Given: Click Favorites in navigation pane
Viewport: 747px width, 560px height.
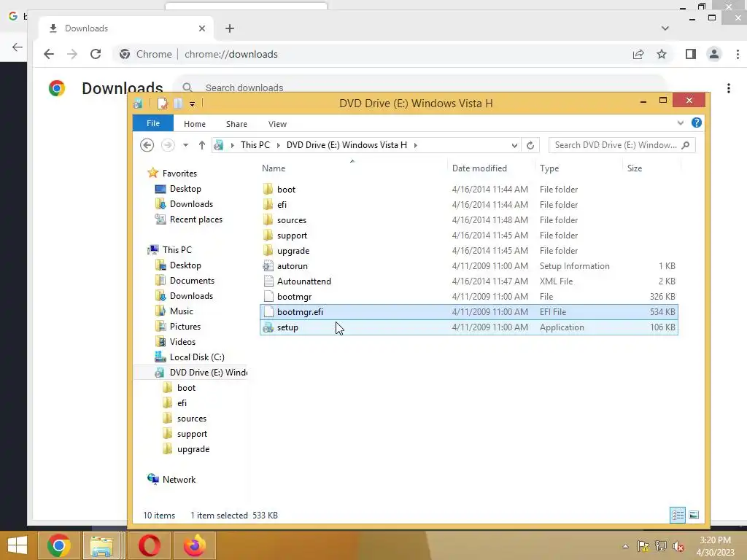Looking at the screenshot, I should 179,174.
